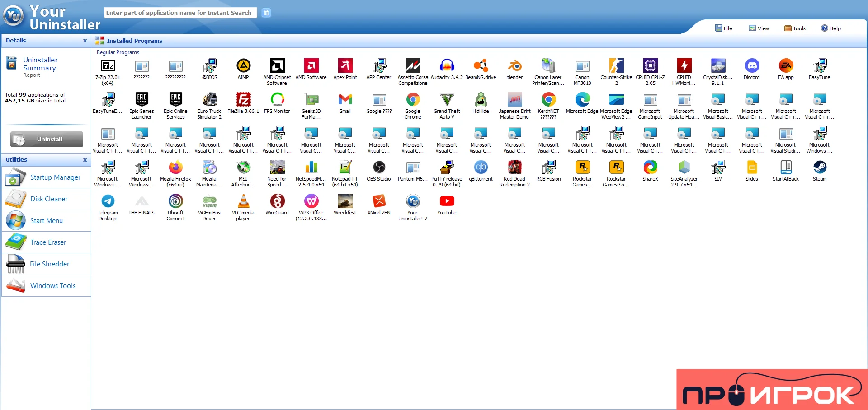This screenshot has width=868, height=410.
Task: Select the Audacity 3.4.2 icon
Action: click(x=447, y=66)
